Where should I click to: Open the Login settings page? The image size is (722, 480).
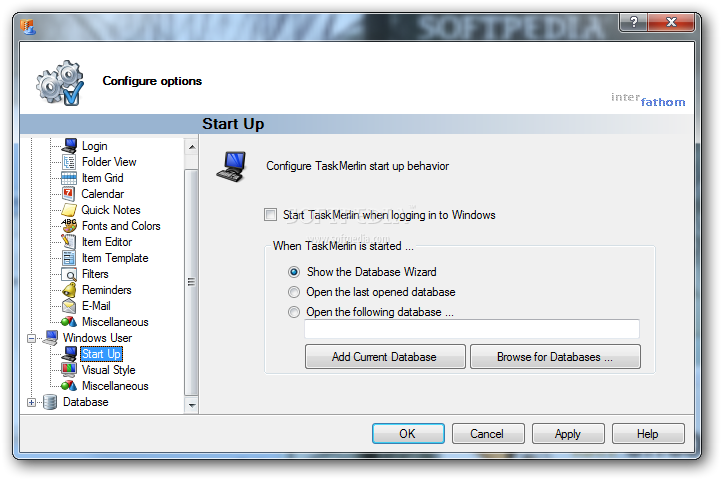pos(95,146)
